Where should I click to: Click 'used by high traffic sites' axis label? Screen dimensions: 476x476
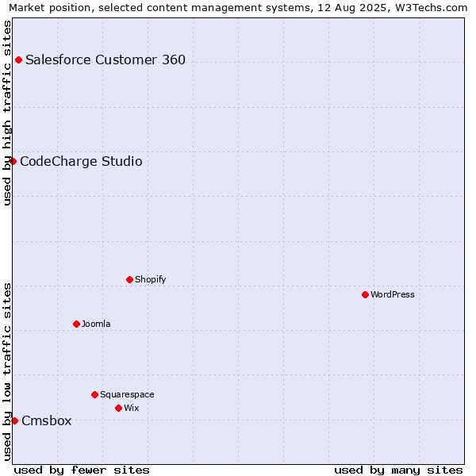click(6, 113)
